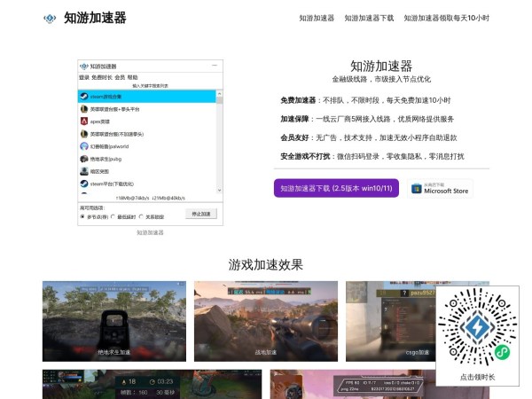
Task: Click the 金融级线路，市级接入节点优化 subtitle
Action: click(x=381, y=80)
